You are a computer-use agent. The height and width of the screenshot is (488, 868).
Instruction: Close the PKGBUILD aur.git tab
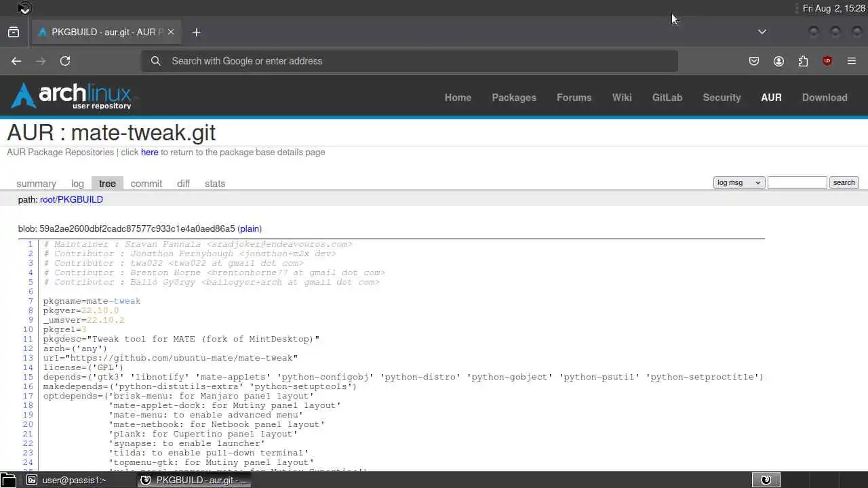171,32
